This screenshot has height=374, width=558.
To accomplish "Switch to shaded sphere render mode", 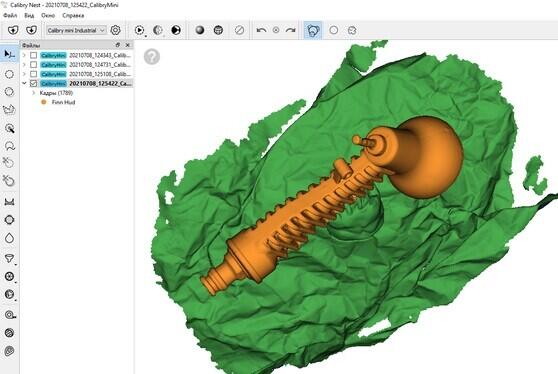I will coord(200,30).
